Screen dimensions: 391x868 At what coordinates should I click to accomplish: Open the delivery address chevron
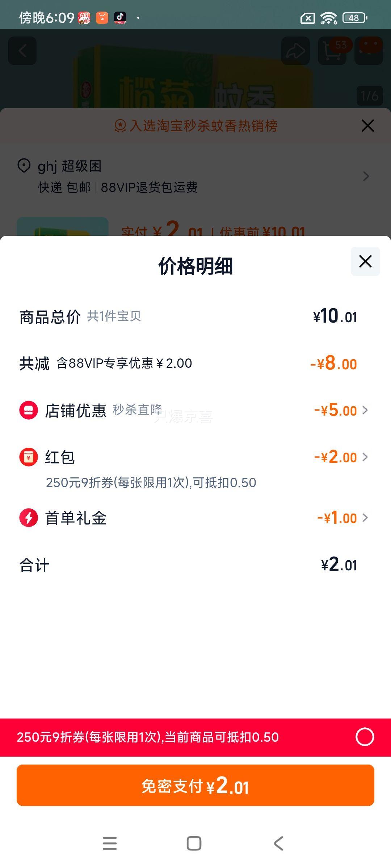click(x=366, y=176)
